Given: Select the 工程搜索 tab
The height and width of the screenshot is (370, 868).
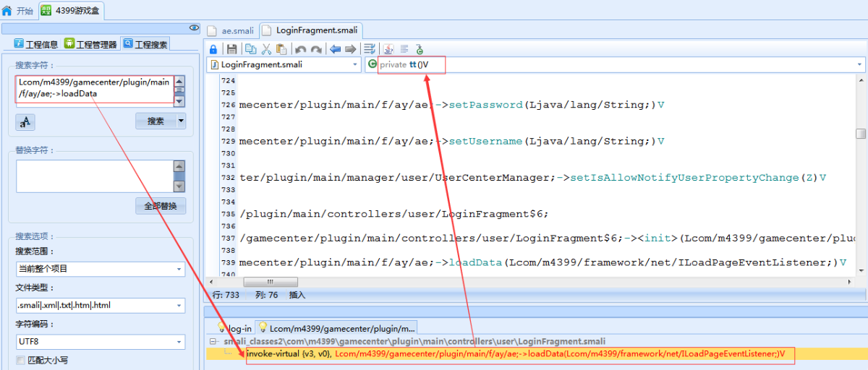Looking at the screenshot, I should click(x=145, y=44).
